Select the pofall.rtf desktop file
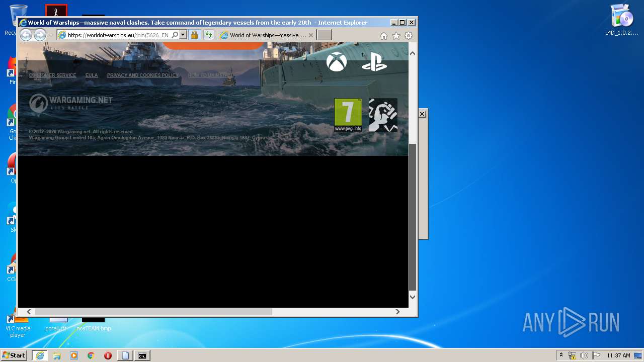This screenshot has height=362, width=644. (56, 324)
